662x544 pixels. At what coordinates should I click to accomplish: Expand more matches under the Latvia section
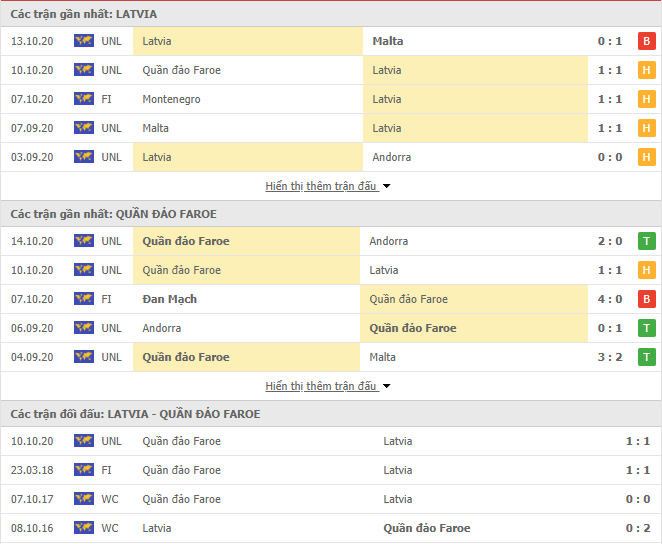pos(321,186)
